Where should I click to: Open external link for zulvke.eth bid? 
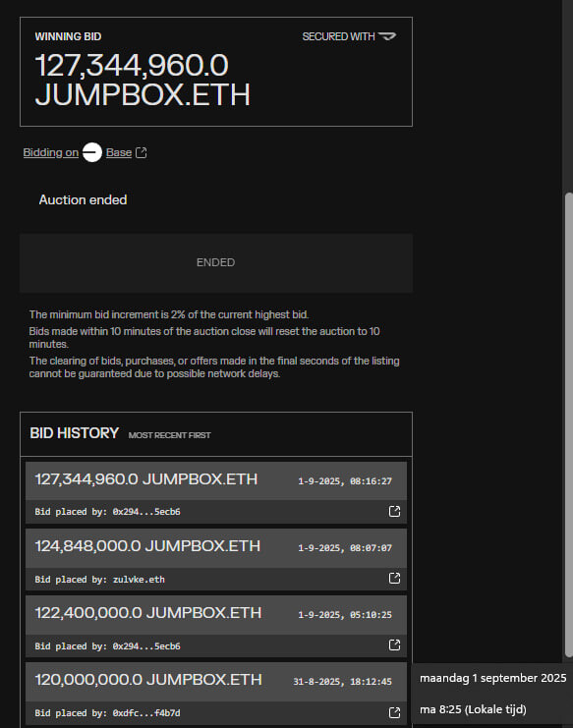pos(394,578)
